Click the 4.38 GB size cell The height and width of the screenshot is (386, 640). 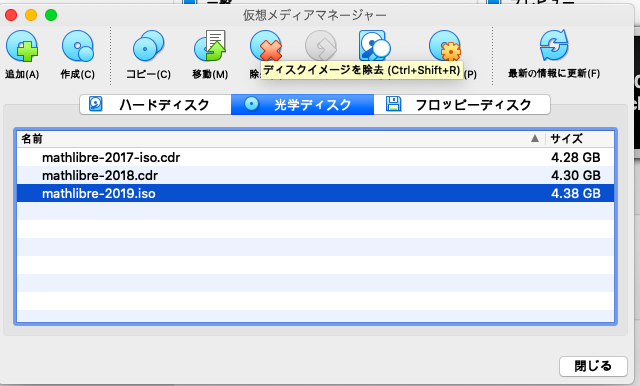point(576,193)
